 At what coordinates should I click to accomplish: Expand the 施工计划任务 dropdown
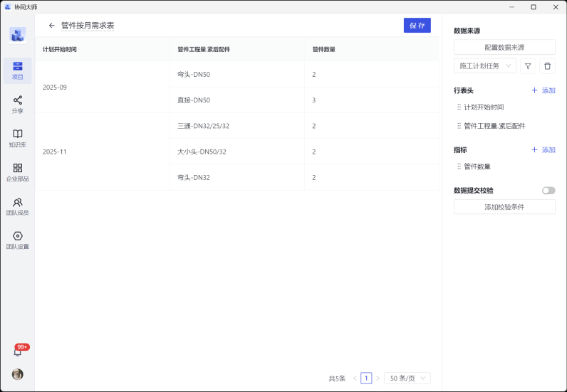(484, 66)
